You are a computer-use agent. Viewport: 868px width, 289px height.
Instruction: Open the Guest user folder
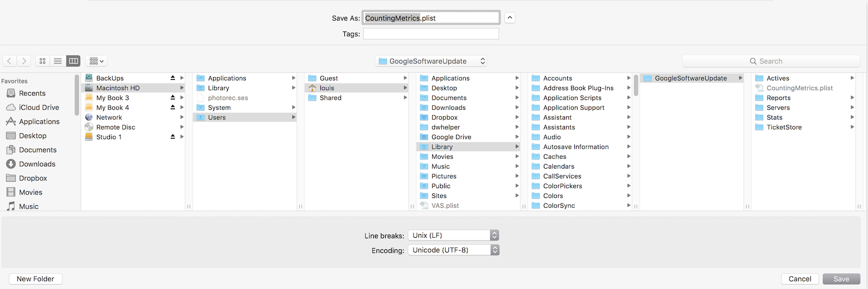coord(357,78)
